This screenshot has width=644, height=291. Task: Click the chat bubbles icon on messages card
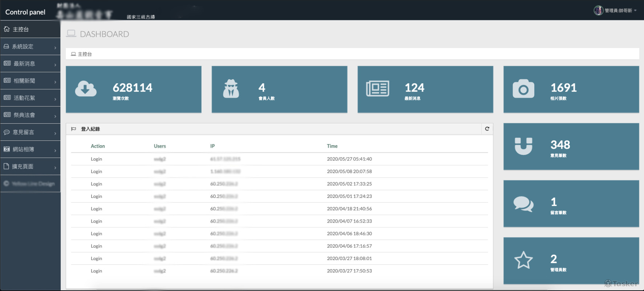point(523,204)
